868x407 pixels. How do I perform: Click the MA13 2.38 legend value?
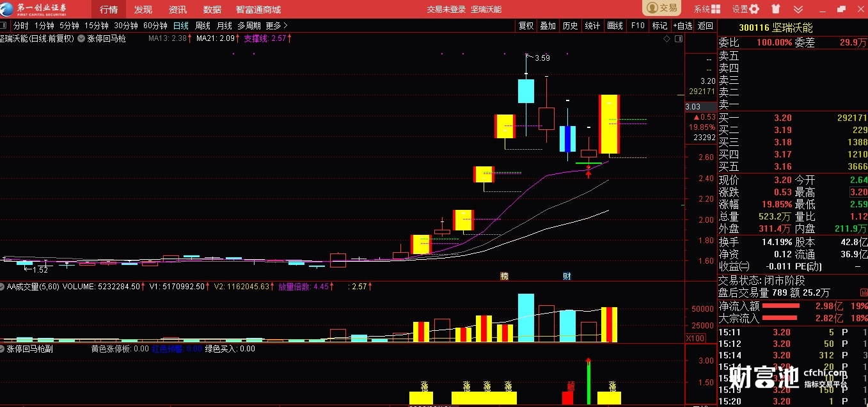(x=170, y=38)
